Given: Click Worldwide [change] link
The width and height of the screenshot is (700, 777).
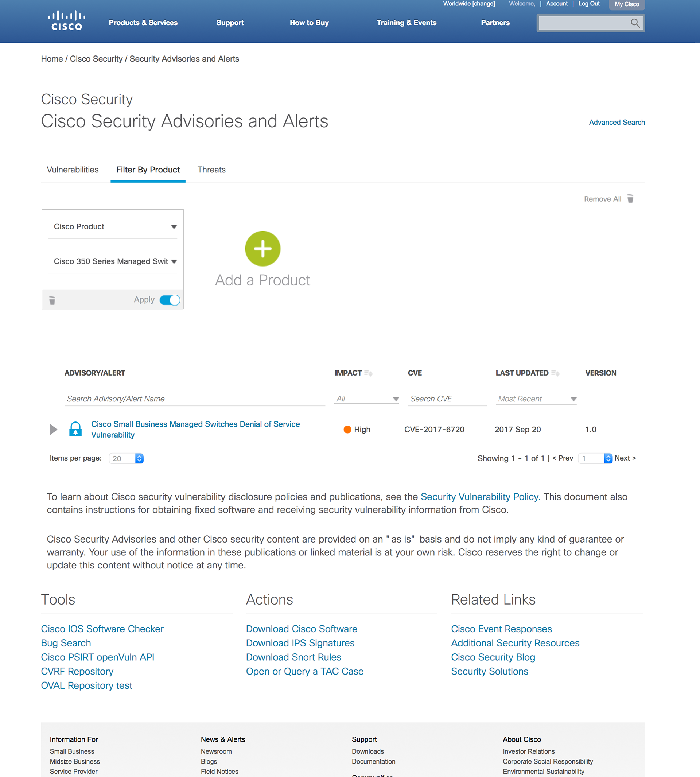Looking at the screenshot, I should (469, 4).
